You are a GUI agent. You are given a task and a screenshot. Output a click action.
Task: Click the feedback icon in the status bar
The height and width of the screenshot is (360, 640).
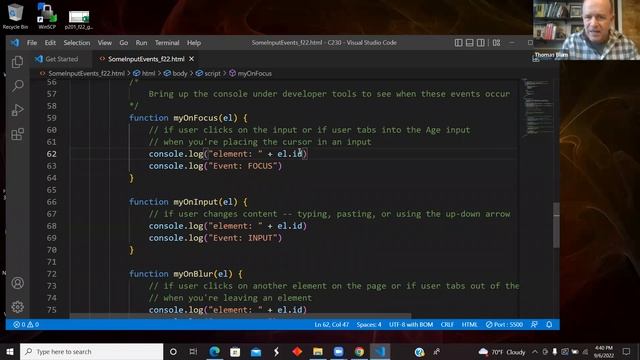pyautogui.click(x=534, y=324)
